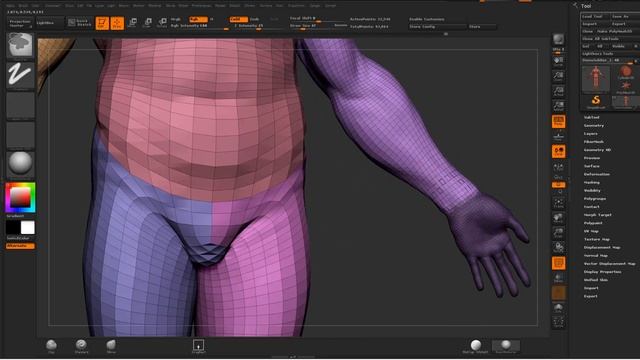Expand the Morph Target subpalette
Image resolution: width=640 pixels, height=360 pixels.
pyautogui.click(x=598, y=215)
